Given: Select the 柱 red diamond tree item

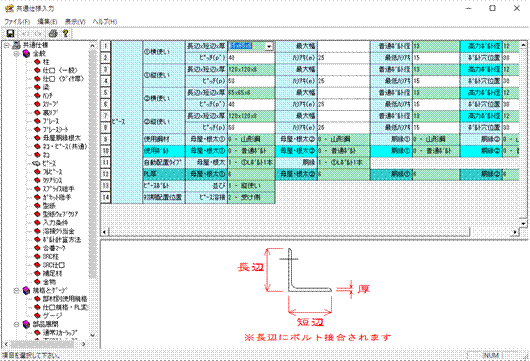Looking at the screenshot, I should coord(42,62).
